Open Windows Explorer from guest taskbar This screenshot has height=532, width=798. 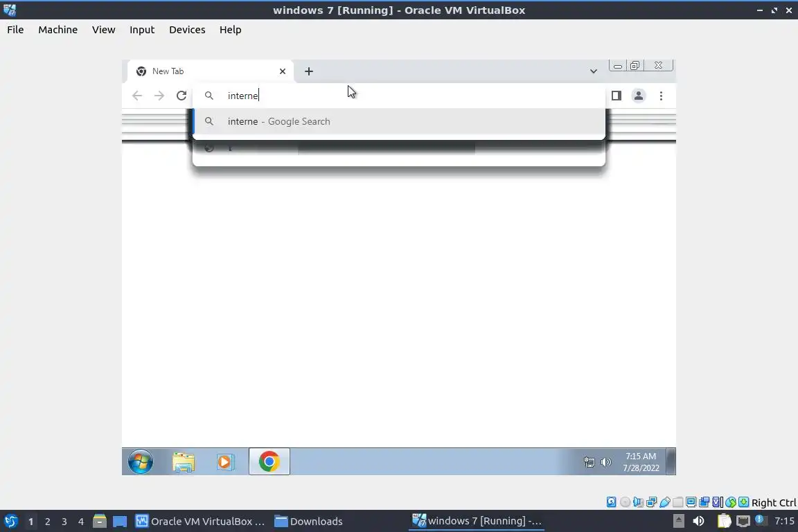pyautogui.click(x=183, y=462)
